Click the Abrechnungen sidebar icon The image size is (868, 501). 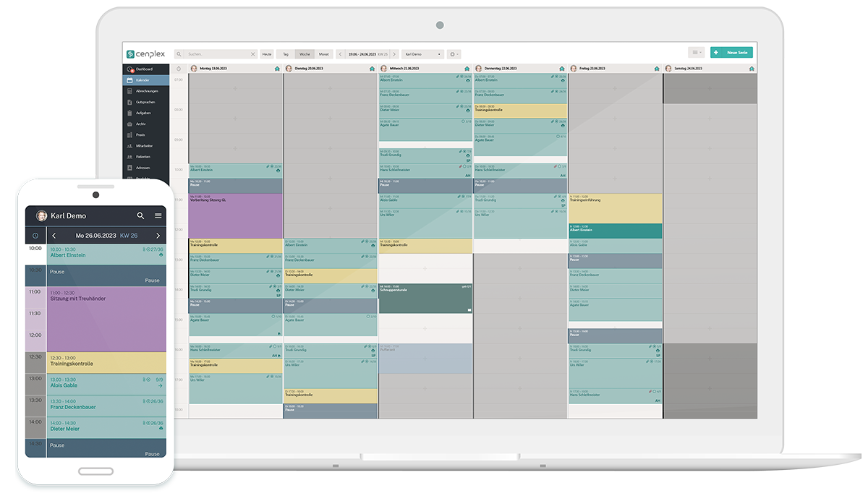pos(129,91)
